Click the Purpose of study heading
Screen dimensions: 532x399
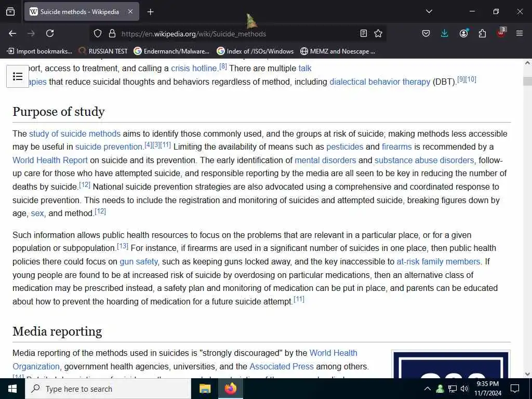coord(59,112)
